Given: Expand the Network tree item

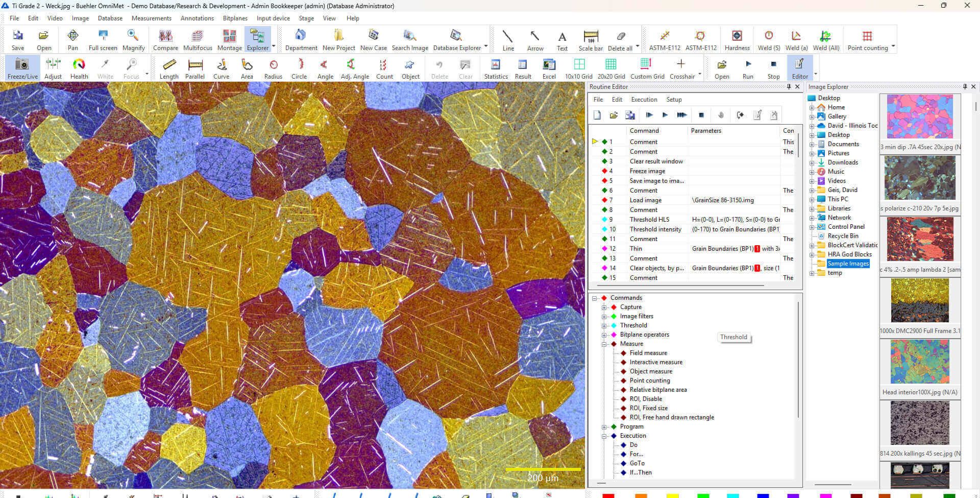Looking at the screenshot, I should pos(813,217).
